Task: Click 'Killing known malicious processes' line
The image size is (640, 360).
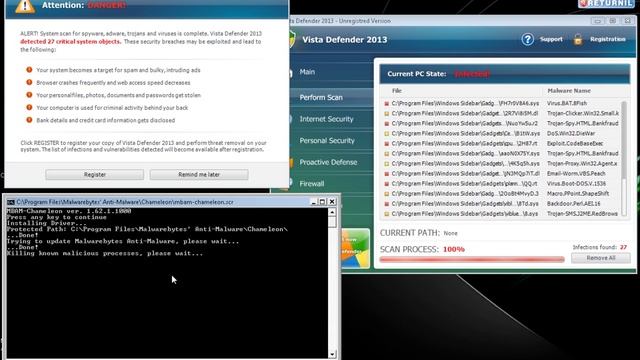Action: [104, 253]
